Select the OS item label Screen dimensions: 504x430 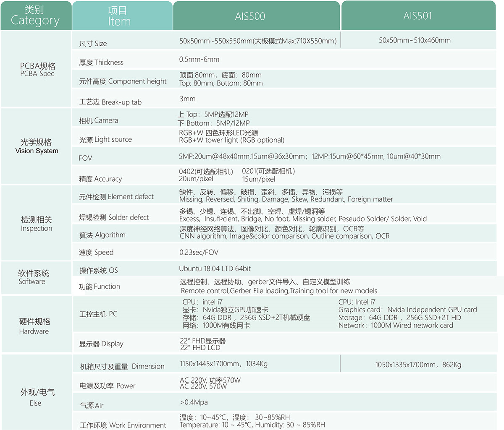98,270
